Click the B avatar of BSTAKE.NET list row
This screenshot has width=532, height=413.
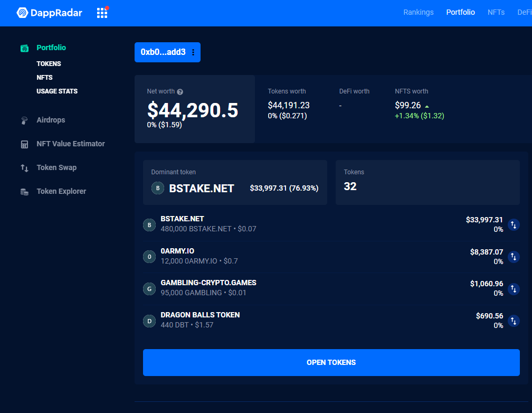pos(149,225)
